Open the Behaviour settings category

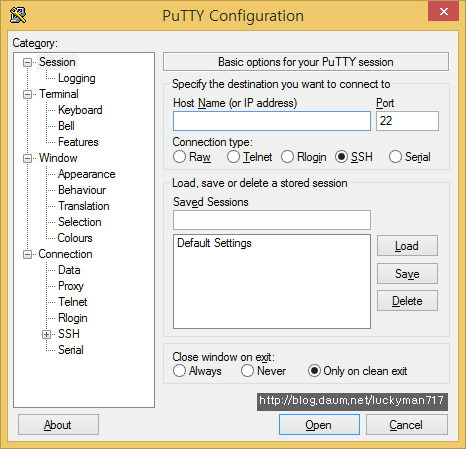pos(82,190)
